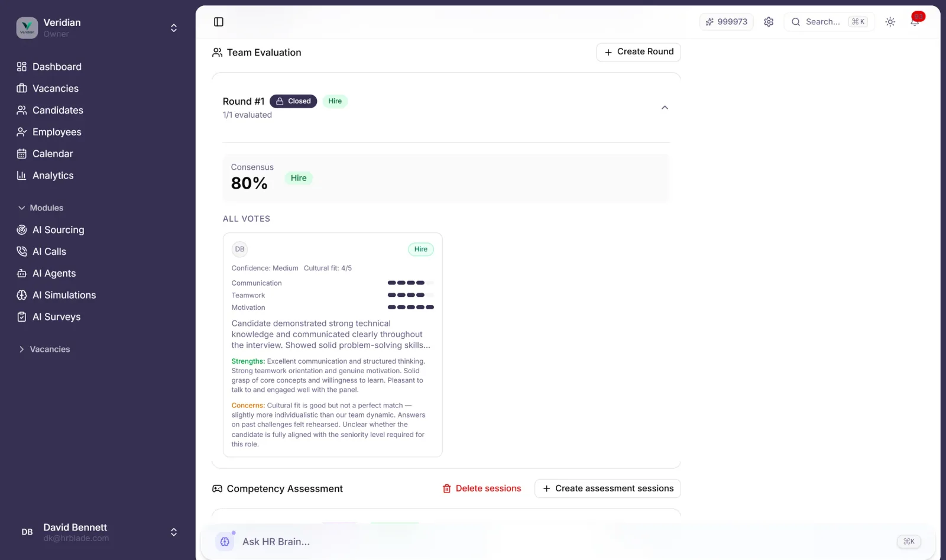Click the Search field in top bar
Viewport: 946px width, 560px height.
point(830,22)
